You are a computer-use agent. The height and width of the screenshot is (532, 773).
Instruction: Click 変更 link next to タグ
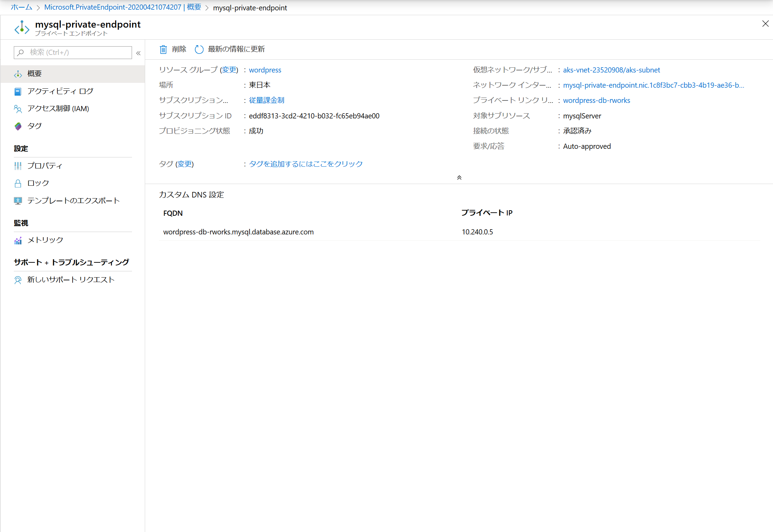click(185, 164)
